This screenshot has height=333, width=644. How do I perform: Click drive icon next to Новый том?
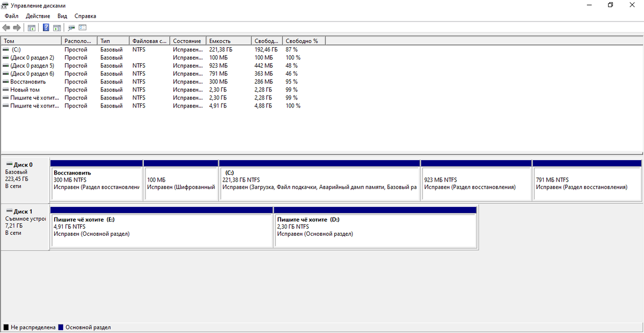(6, 90)
